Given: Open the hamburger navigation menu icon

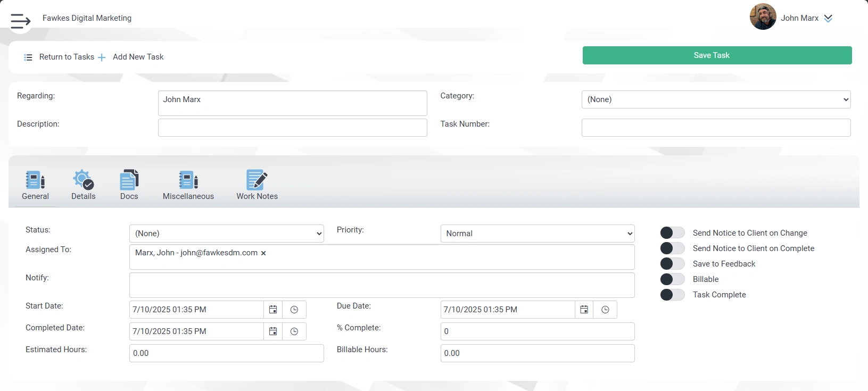Looking at the screenshot, I should click(x=20, y=21).
